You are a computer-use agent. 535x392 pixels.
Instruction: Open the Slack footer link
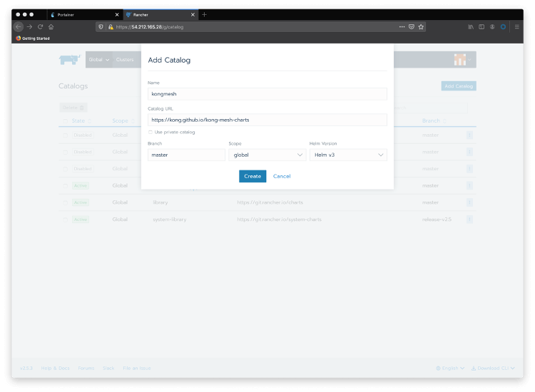pyautogui.click(x=108, y=368)
